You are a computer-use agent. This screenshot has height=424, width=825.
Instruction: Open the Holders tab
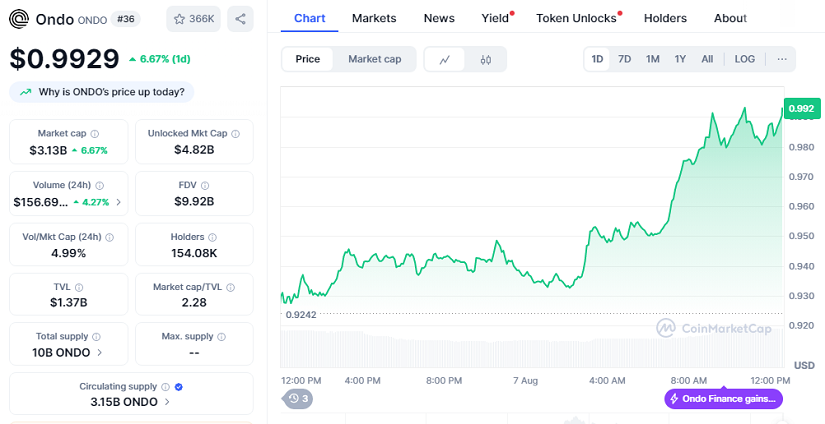665,18
